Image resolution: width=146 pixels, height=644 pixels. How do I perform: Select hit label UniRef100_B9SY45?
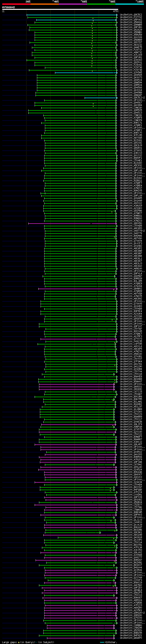point(131,331)
